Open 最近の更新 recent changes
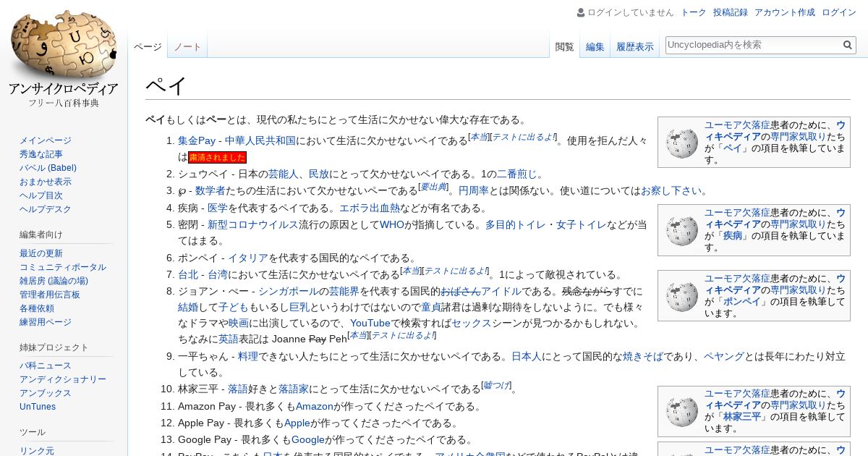This screenshot has height=456, width=868. click(41, 253)
